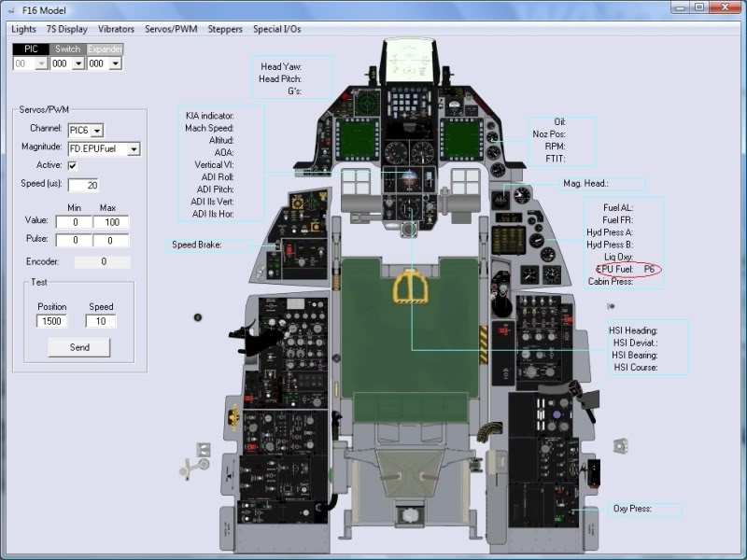747x560 pixels.
Task: Click the HSI Heading label
Action: 633,330
